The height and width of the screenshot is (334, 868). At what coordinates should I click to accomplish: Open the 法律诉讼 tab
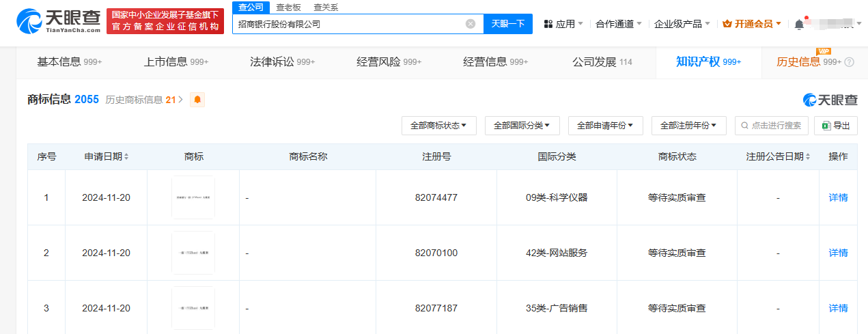[283, 62]
